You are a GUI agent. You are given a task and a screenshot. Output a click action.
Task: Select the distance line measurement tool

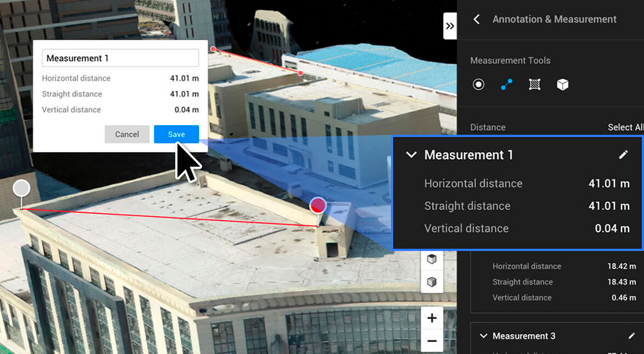click(x=506, y=84)
